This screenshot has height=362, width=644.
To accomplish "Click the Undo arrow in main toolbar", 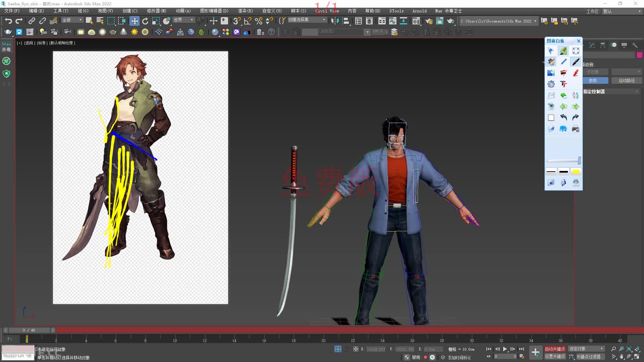I will (8, 21).
